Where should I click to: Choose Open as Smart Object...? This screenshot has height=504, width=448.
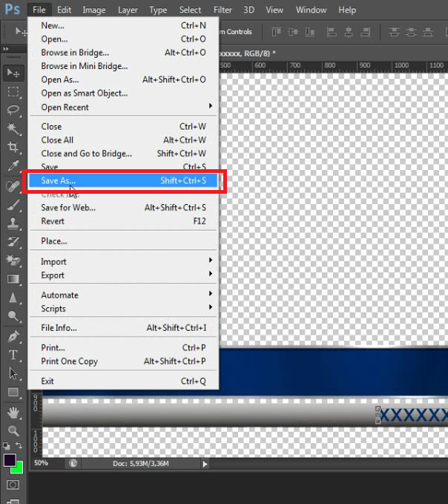(123, 94)
